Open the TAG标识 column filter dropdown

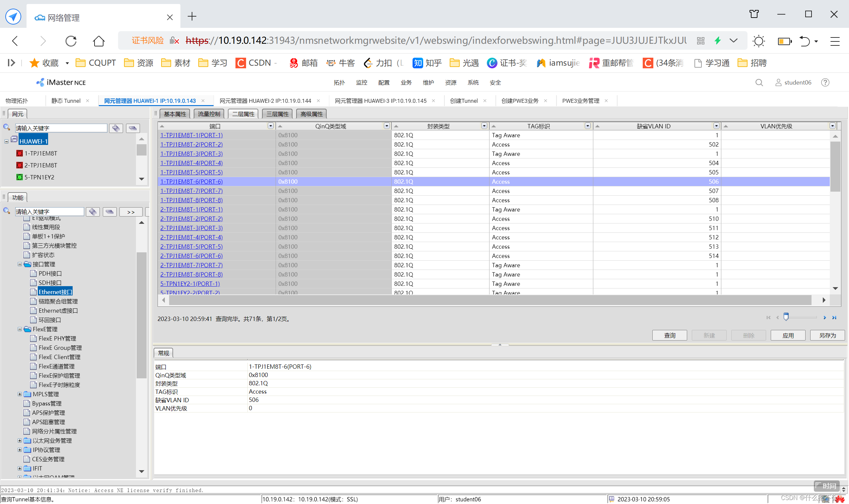[x=588, y=126]
